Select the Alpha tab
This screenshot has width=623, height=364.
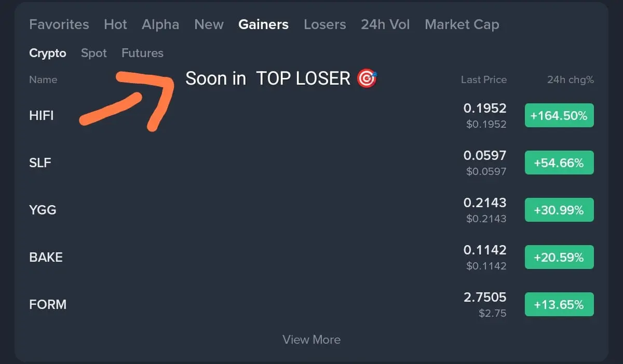160,24
